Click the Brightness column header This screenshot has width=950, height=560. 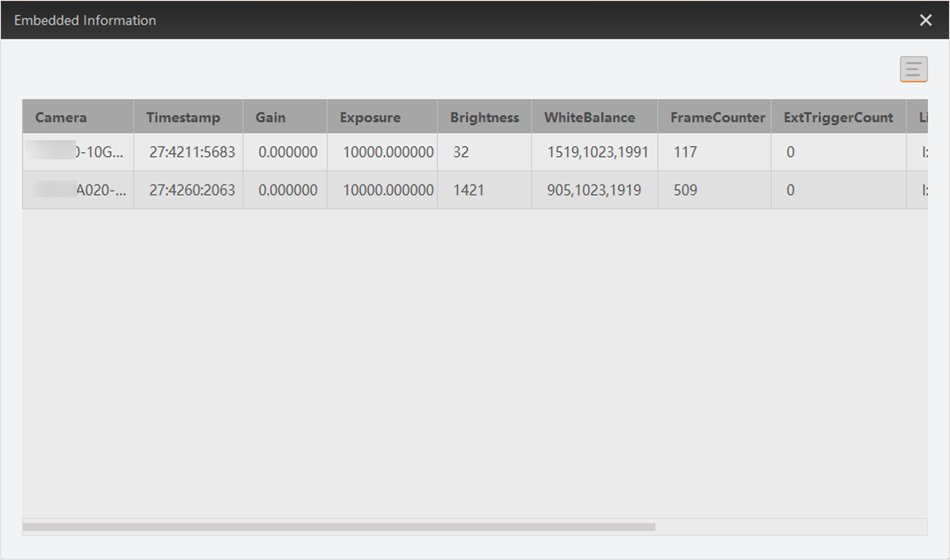tap(484, 118)
